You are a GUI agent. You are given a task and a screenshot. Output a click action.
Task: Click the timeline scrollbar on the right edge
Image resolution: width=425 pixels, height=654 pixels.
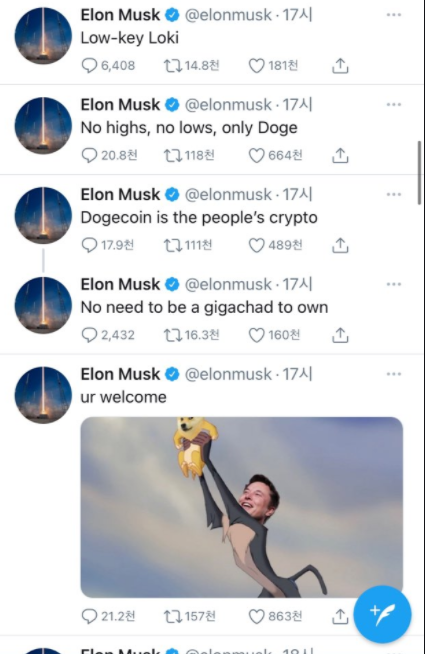[420, 173]
